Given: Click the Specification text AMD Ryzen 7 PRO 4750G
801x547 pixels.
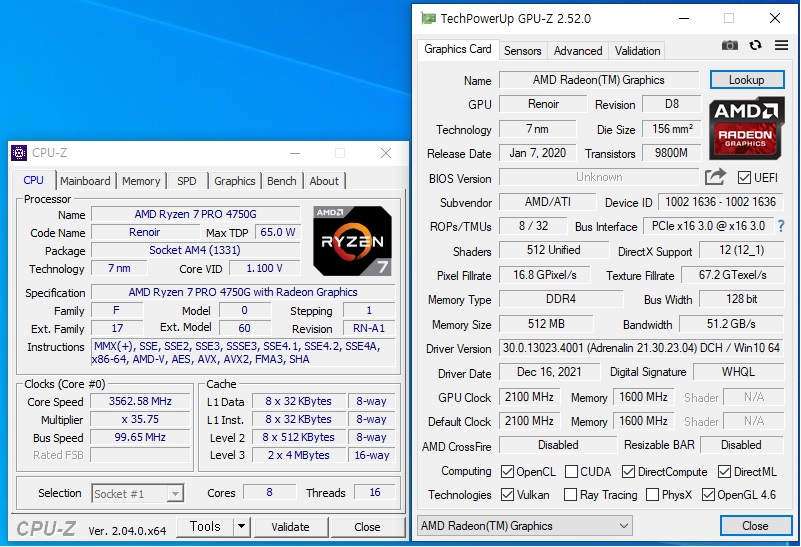Looking at the screenshot, I should click(243, 292).
